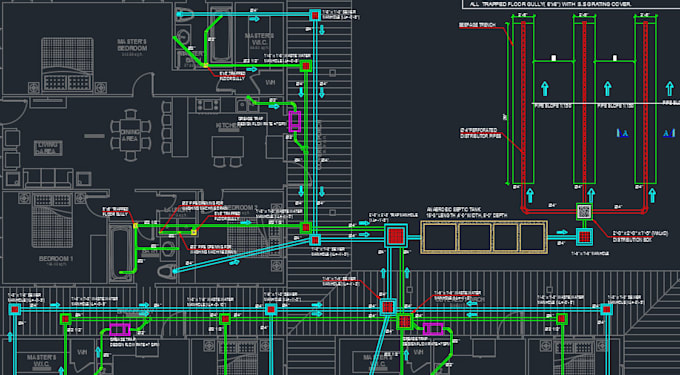
Task: Select the green manhole next to right grease trap
Action: click(405, 321)
